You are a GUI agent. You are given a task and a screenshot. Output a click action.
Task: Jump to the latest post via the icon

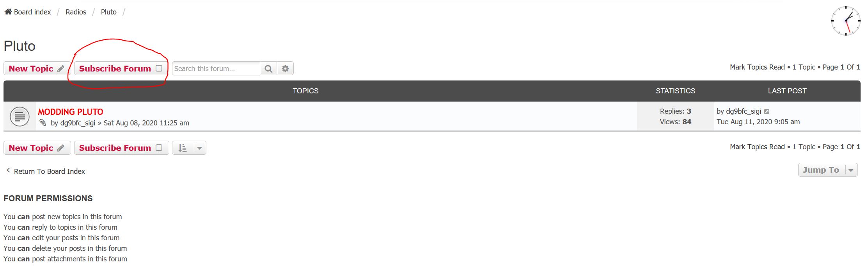[767, 112]
